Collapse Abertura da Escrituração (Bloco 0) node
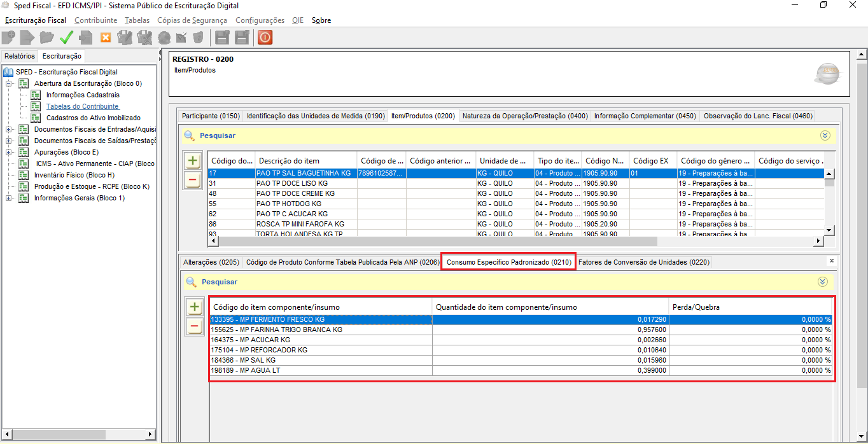Screen dimensions: 868x444 pyautogui.click(x=9, y=83)
